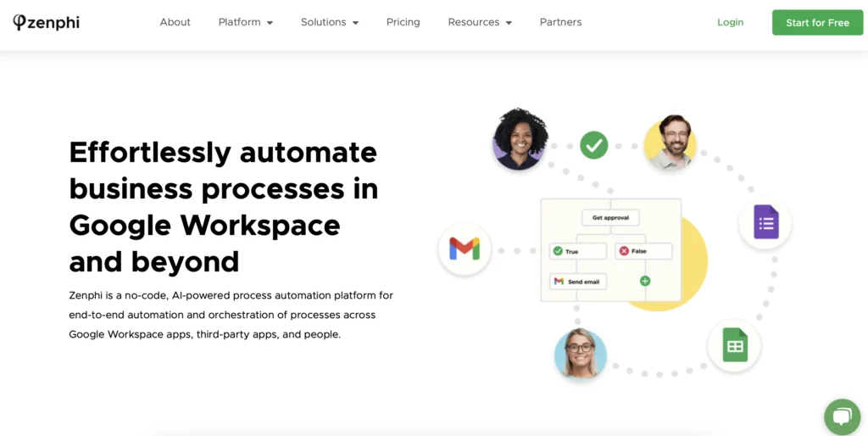
Task: Expand the Platform dropdown menu
Action: [x=246, y=22]
